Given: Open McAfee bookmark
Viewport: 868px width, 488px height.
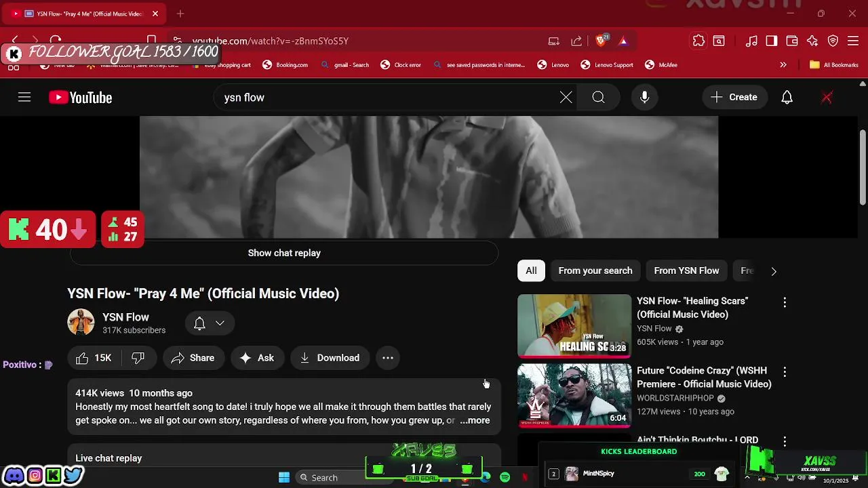Looking at the screenshot, I should click(661, 65).
